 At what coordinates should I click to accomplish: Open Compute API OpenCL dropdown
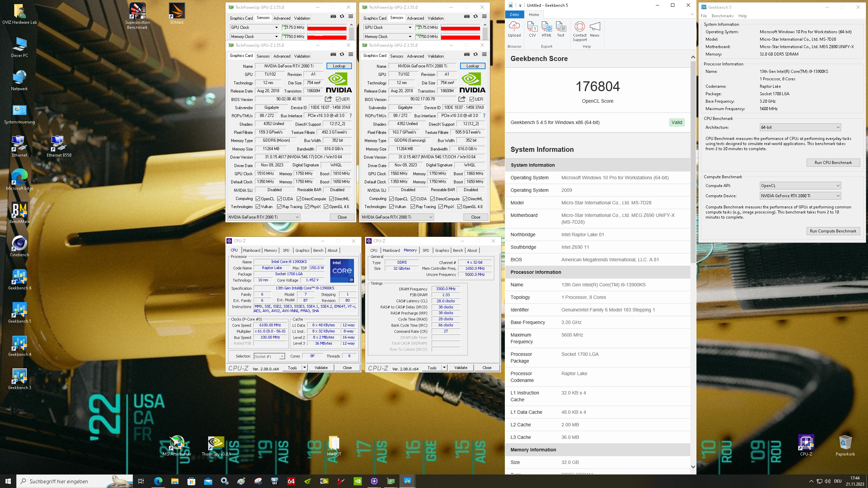tap(800, 185)
